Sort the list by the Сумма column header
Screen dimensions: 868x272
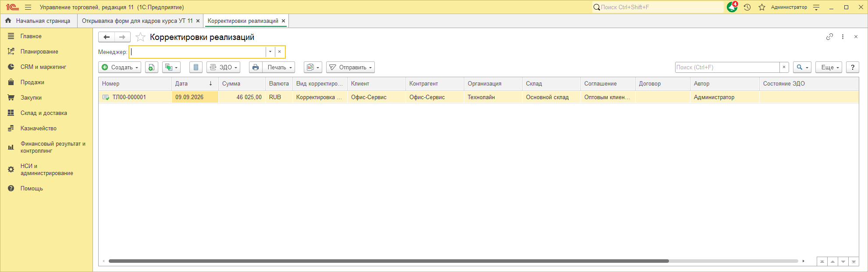point(242,83)
